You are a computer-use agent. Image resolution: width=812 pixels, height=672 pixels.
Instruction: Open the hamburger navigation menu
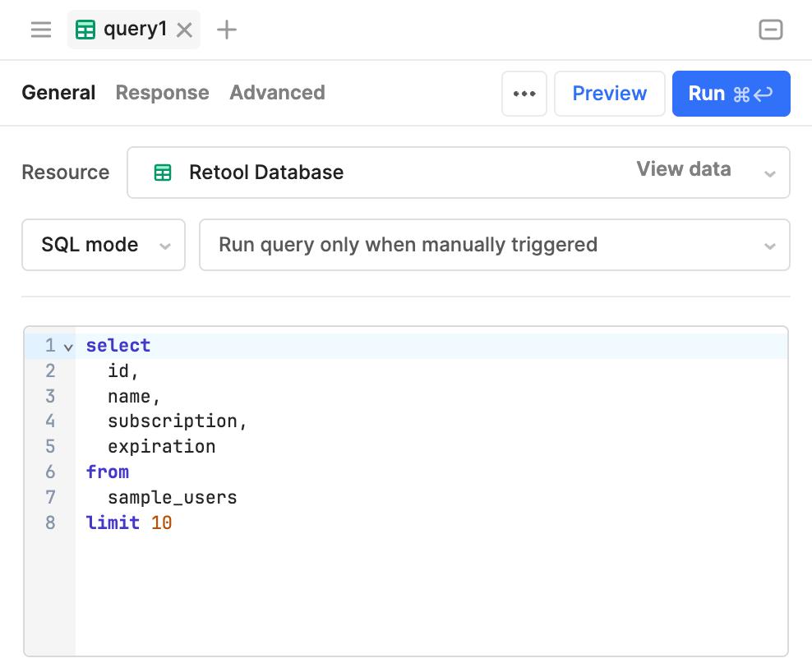(x=40, y=30)
